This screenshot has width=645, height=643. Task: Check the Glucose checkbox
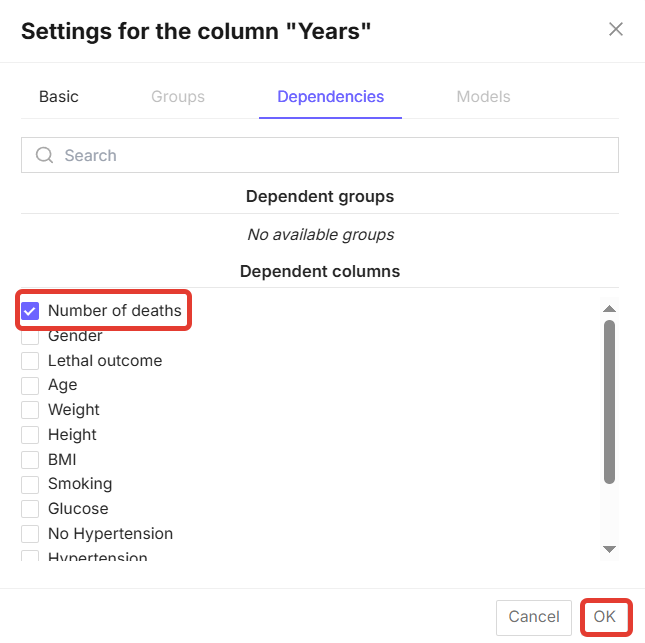(x=30, y=509)
